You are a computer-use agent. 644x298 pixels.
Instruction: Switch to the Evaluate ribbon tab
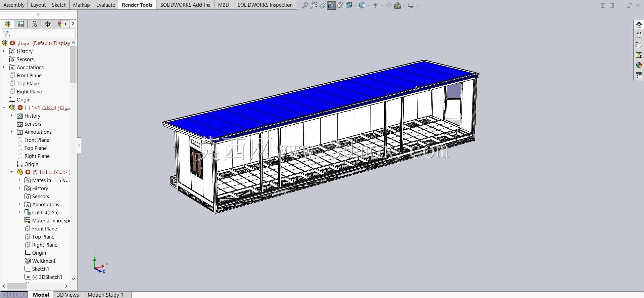[105, 5]
